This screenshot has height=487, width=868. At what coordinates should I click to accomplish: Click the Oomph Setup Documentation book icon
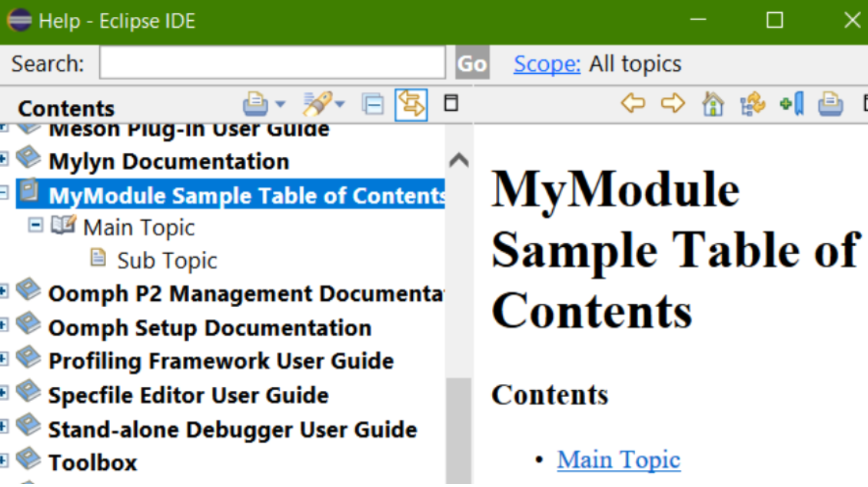pos(28,324)
